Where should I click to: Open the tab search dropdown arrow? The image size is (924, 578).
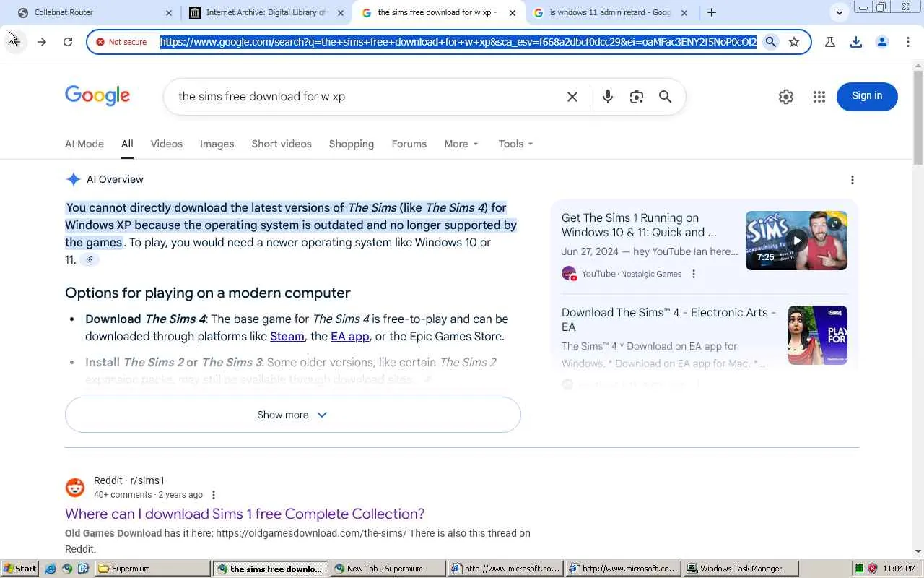point(839,12)
